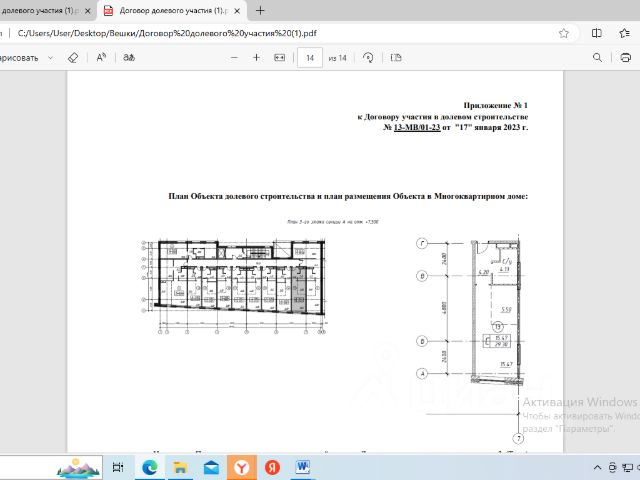Show hidden system tray icons

click(597, 468)
